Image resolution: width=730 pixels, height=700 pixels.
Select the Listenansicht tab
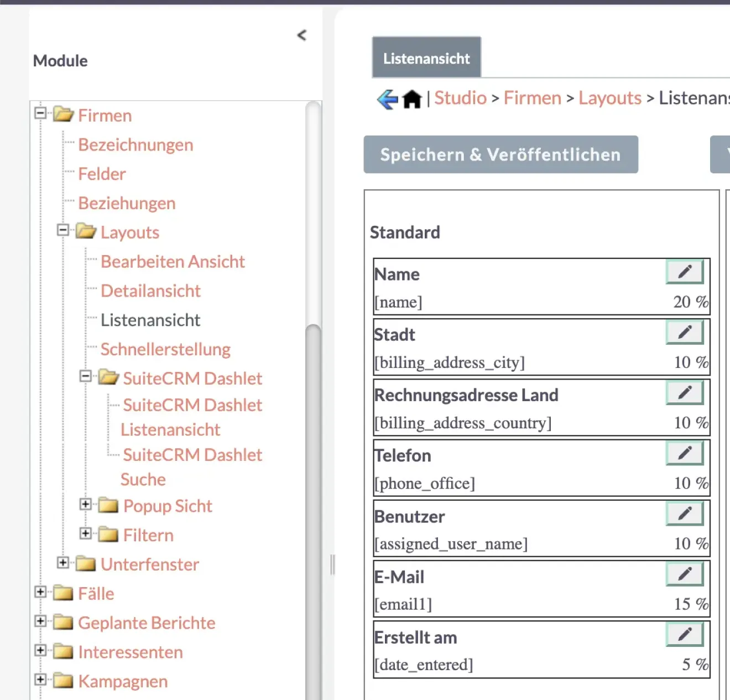[x=426, y=57]
